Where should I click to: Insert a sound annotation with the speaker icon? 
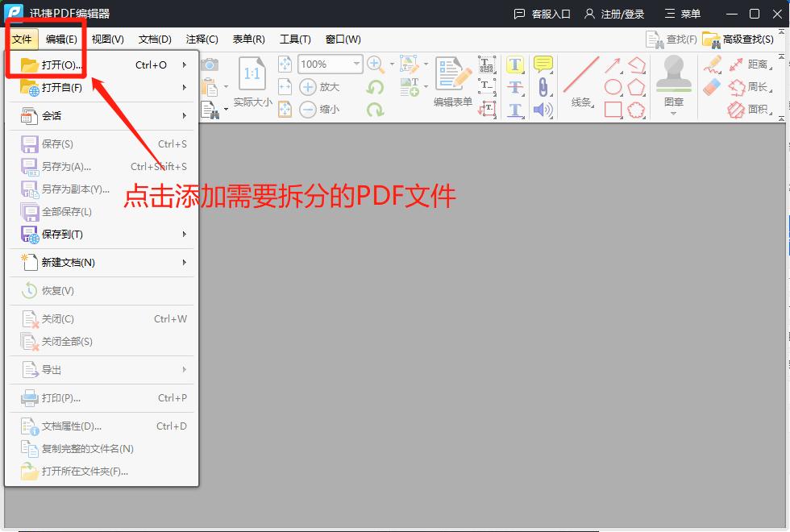541,109
